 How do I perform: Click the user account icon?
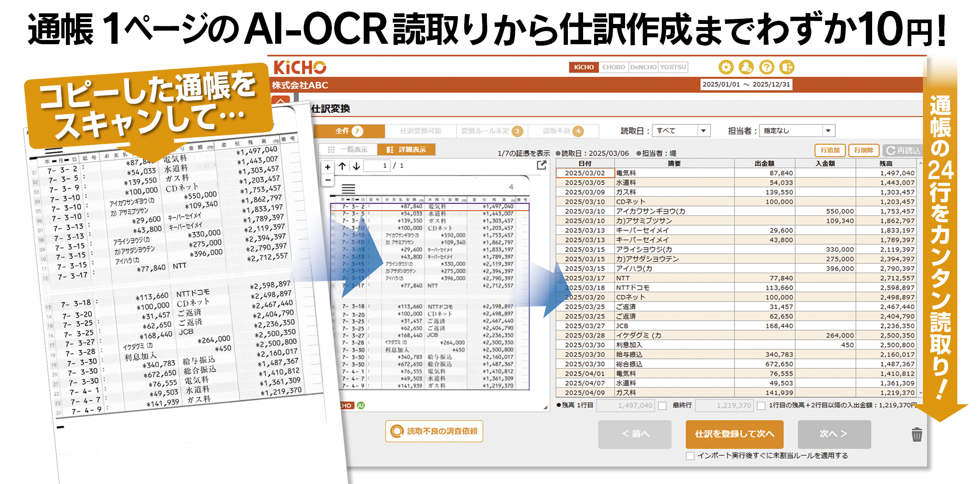pos(746,67)
